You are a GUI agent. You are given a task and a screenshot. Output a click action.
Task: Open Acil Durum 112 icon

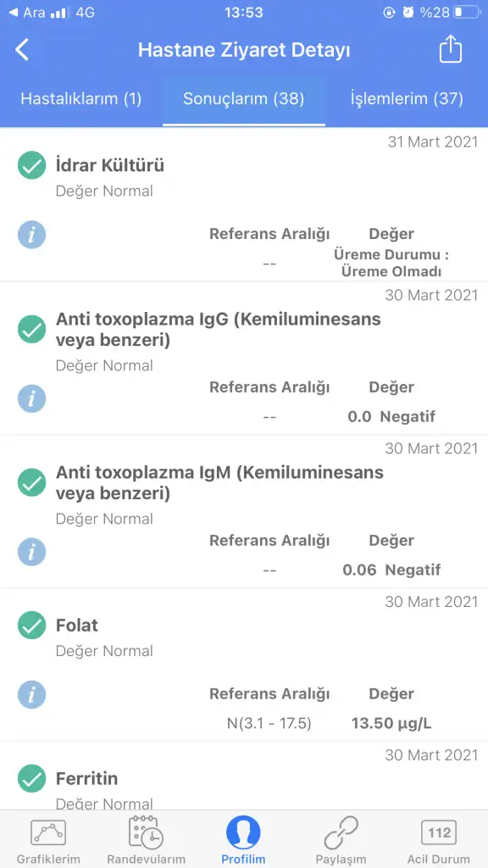point(439,832)
